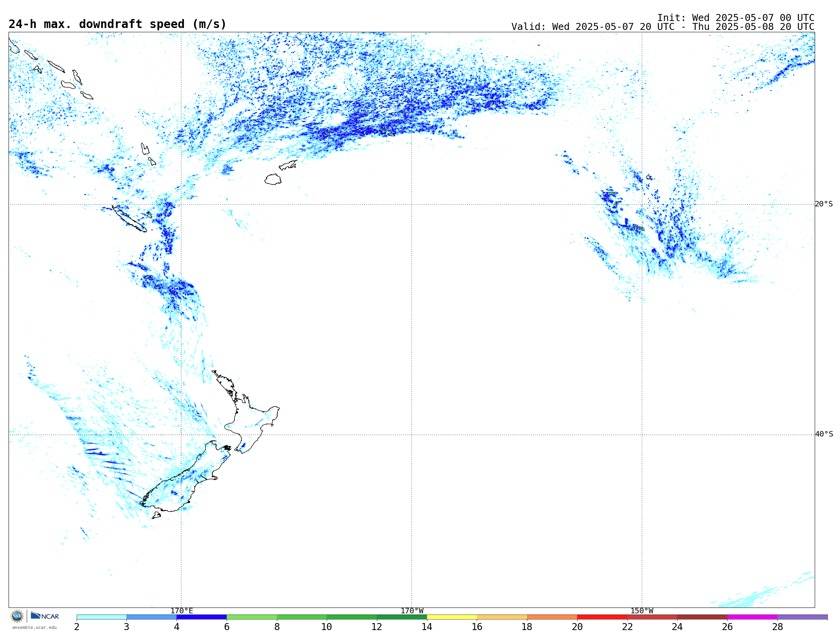The height and width of the screenshot is (632, 840).
Task: Click the dark green 12-14 color swatch
Action: tap(402, 617)
